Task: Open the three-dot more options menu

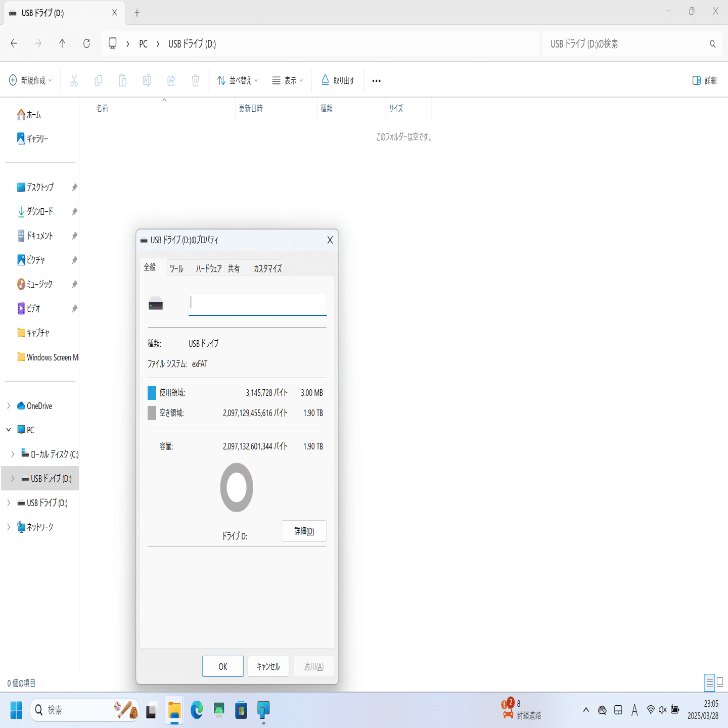Action: [376, 81]
